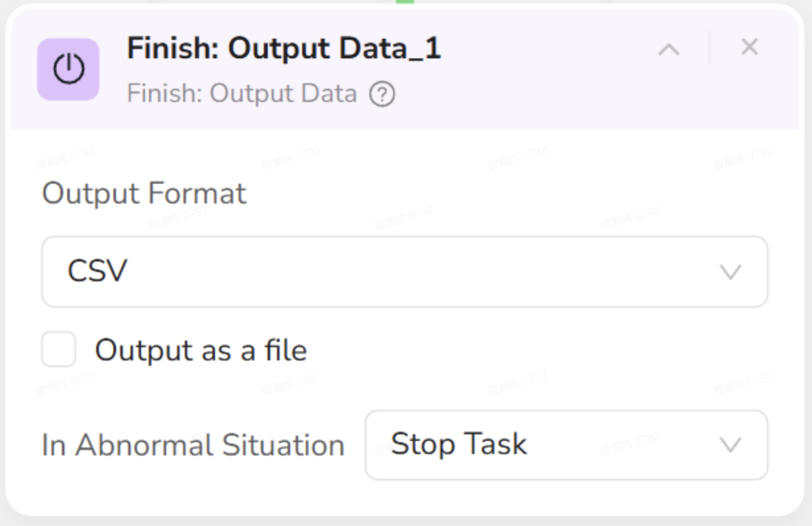Click the green marker above the panel
The height and width of the screenshot is (526, 812).
coord(405,2)
